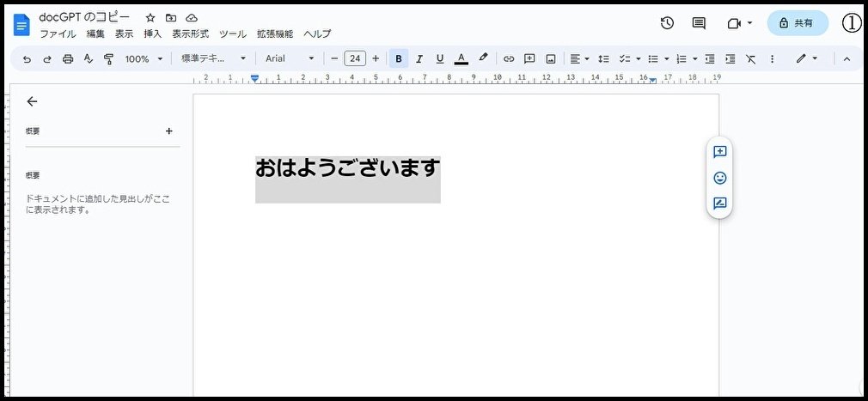Clear formatting with toolbar icon
This screenshot has width=868, height=401.
coord(750,58)
